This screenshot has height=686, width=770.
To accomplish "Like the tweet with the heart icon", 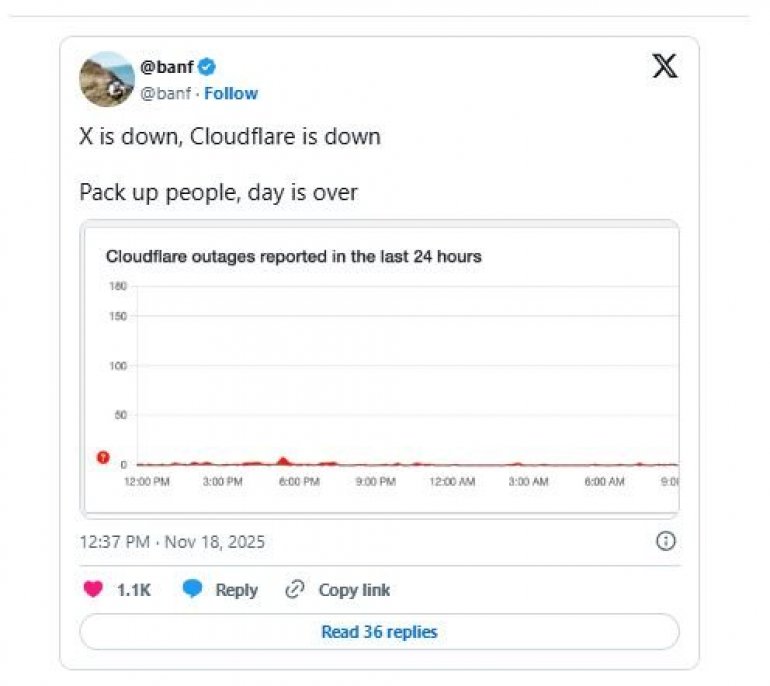I will pyautogui.click(x=93, y=589).
